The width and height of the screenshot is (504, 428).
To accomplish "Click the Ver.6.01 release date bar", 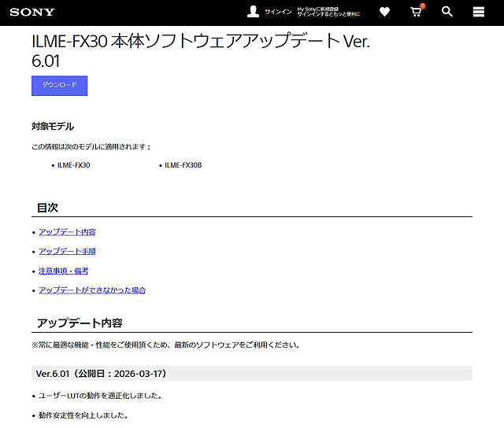I will tap(252, 373).
